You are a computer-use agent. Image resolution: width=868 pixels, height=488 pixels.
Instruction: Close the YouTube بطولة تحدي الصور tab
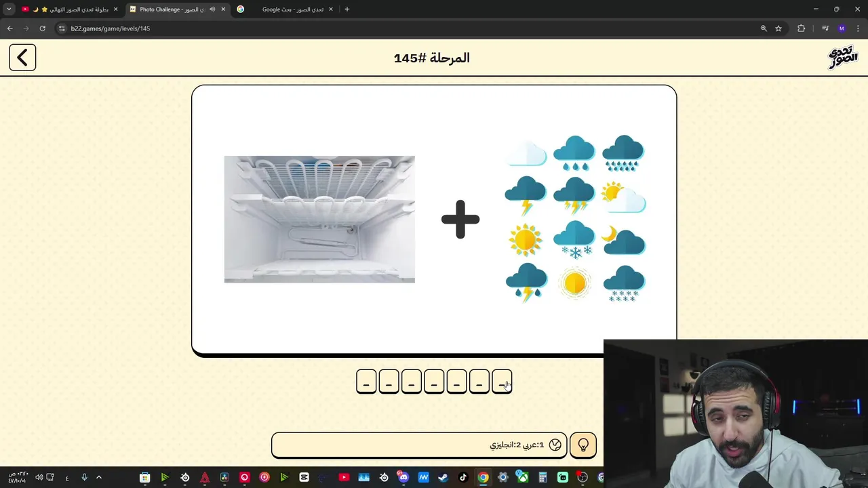pyautogui.click(x=115, y=9)
